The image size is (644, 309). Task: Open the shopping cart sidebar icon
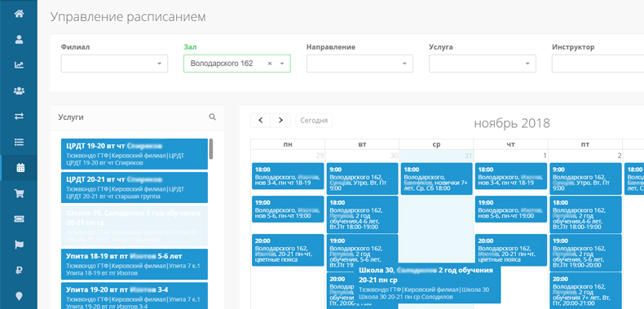19,193
